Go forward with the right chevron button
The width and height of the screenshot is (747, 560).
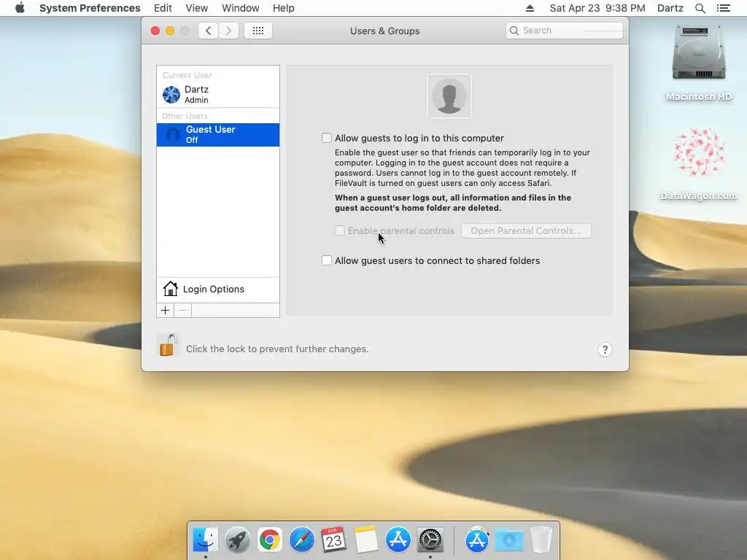point(228,31)
